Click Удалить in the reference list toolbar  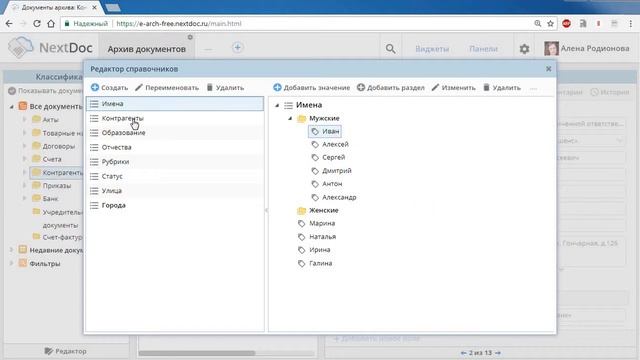(x=225, y=87)
